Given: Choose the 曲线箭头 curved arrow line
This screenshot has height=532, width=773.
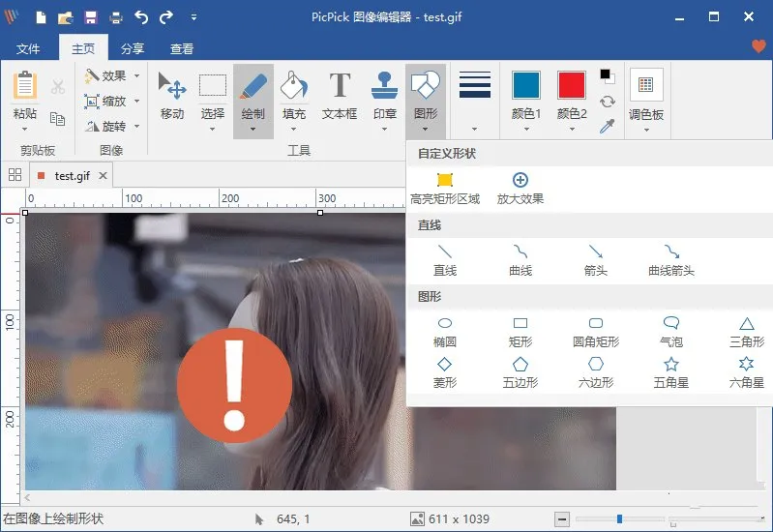Looking at the screenshot, I should (670, 259).
